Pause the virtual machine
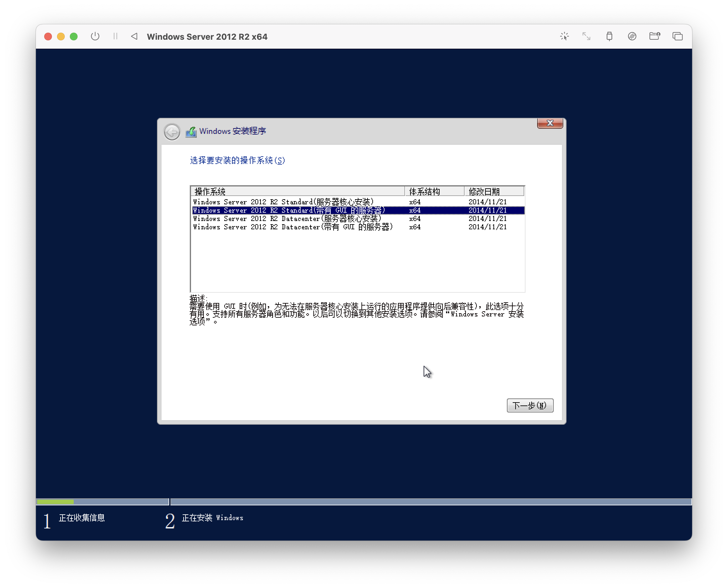Image resolution: width=728 pixels, height=588 pixels. 115,36
